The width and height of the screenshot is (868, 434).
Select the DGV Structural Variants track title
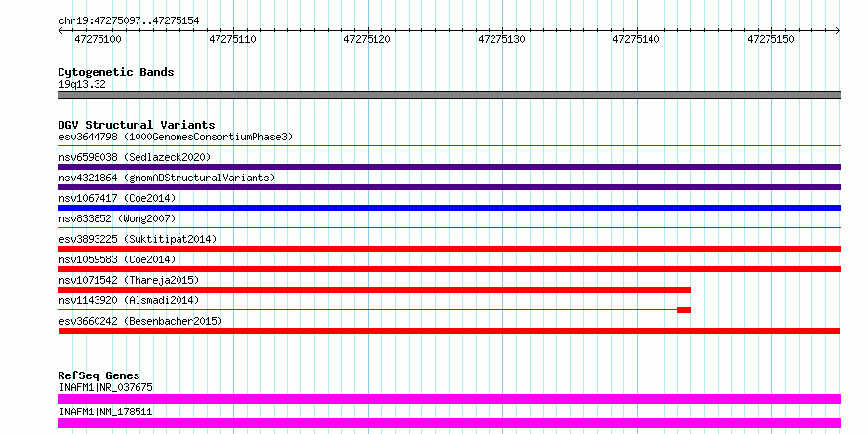[x=137, y=125]
